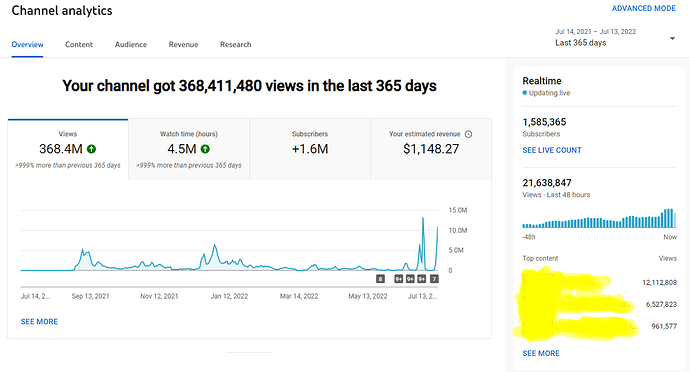690x372 pixels.
Task: Click the 21,638,847 views count
Action: [x=547, y=183]
